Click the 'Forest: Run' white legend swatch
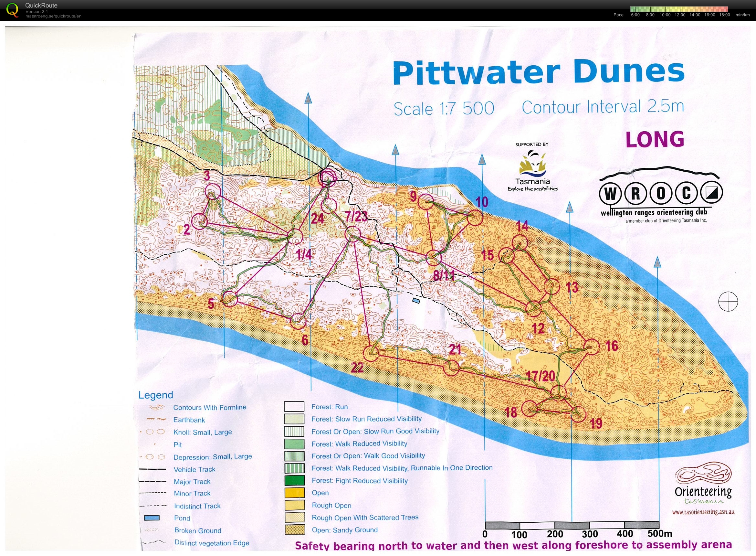 pos(294,407)
